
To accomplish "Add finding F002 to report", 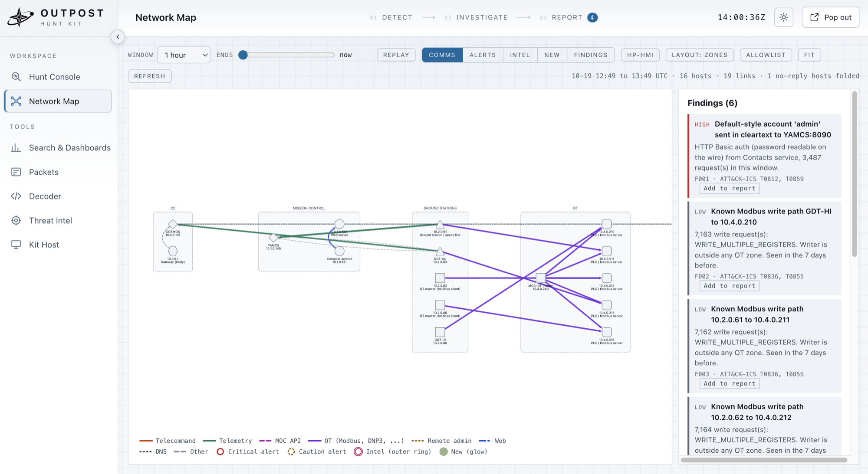I will [730, 286].
